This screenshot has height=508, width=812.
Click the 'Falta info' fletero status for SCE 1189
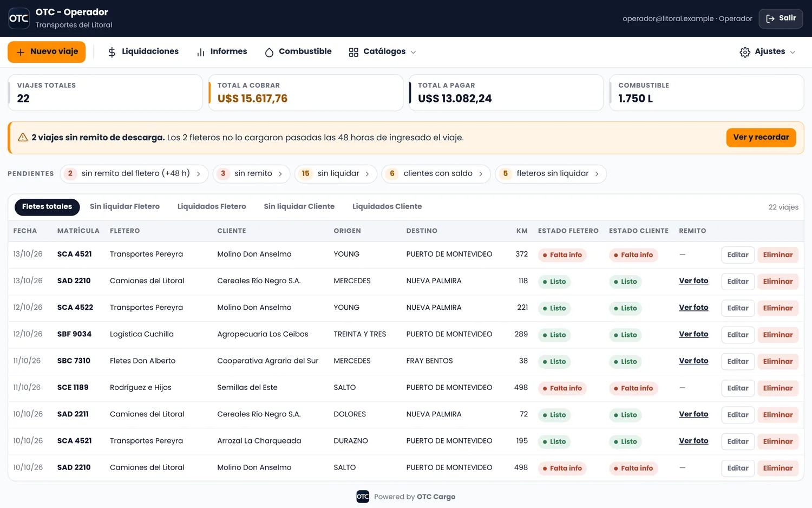[x=562, y=388]
